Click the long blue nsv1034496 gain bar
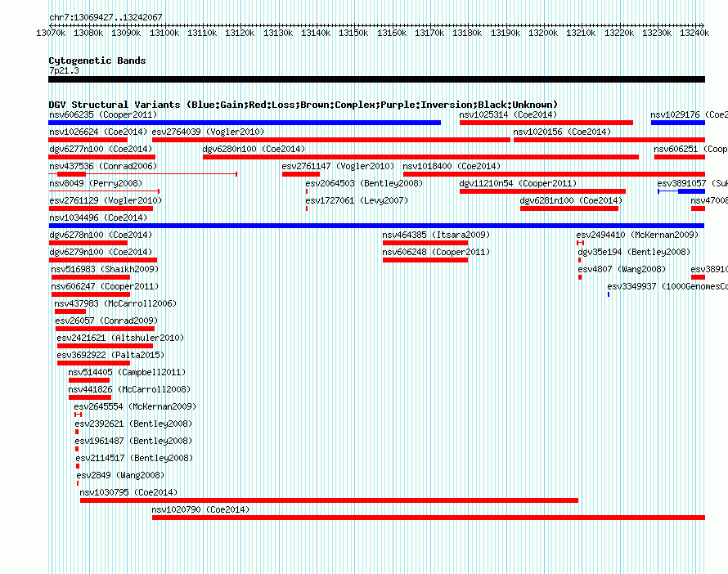 [376, 226]
